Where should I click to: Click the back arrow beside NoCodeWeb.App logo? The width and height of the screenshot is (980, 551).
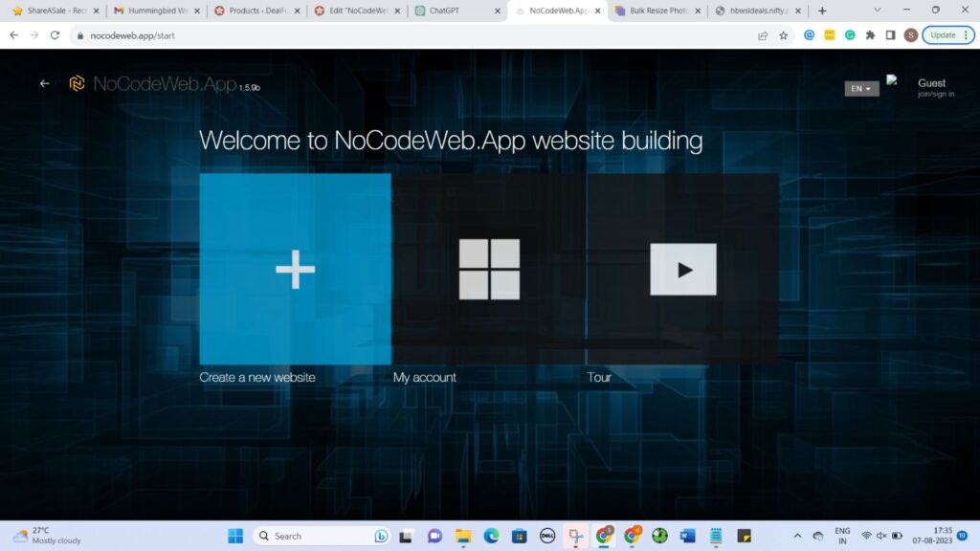[44, 83]
